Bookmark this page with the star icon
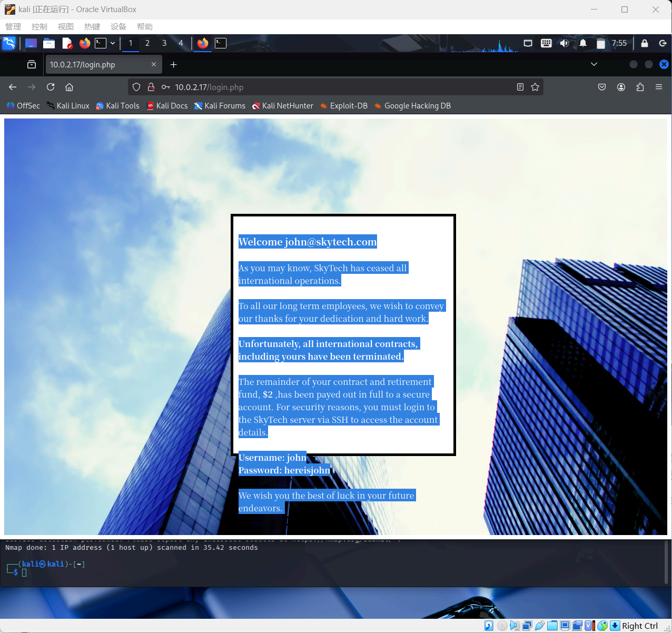672x633 pixels. (x=535, y=87)
